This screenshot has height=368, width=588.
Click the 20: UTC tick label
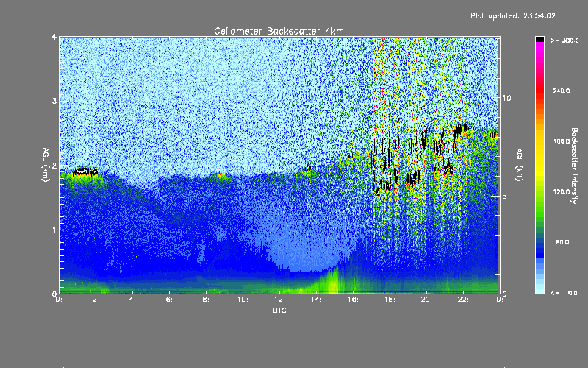coord(426,300)
